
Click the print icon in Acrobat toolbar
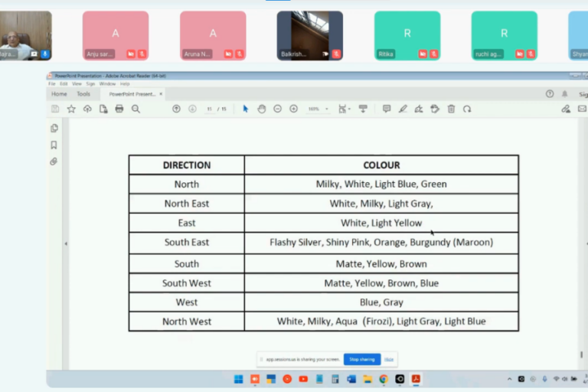coord(119,109)
